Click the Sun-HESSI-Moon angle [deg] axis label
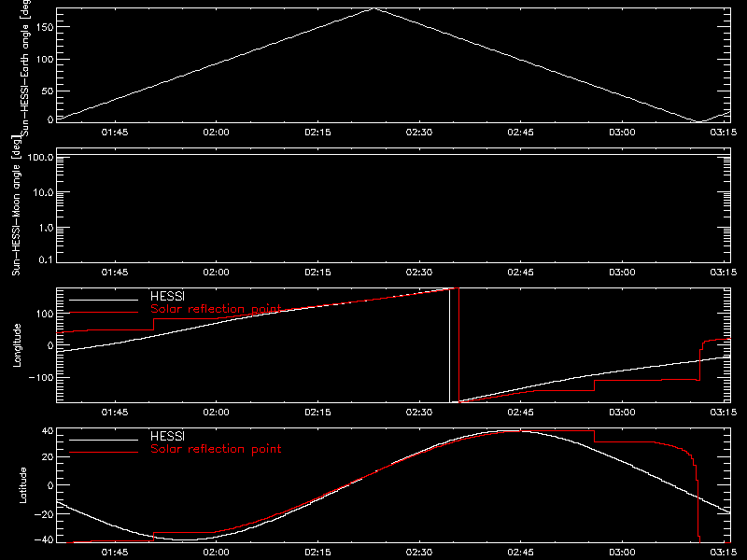Image resolution: width=747 pixels, height=560 pixels. [x=17, y=205]
